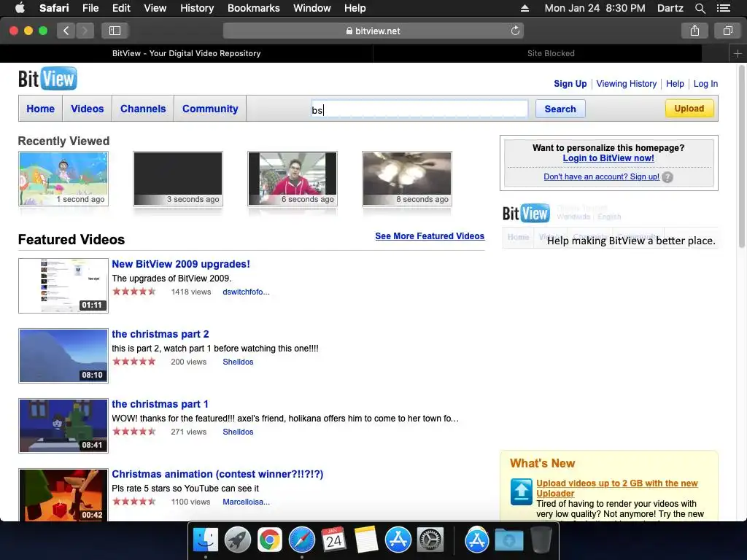Viewport: 747px width, 560px height.
Task: Toggle the Safari sidebar icon
Action: 115,31
